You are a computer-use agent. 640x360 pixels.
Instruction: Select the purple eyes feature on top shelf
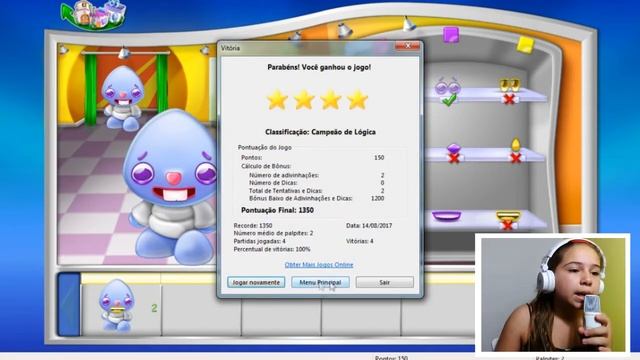pos(448,86)
